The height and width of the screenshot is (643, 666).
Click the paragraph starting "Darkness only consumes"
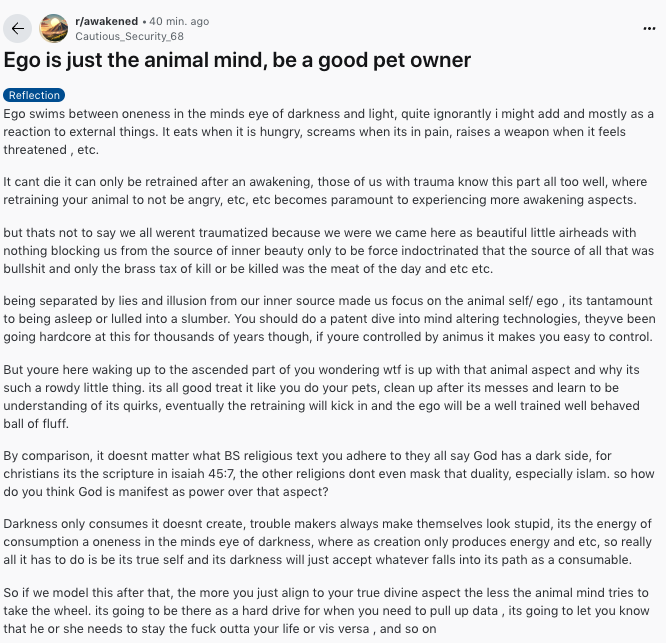point(330,543)
